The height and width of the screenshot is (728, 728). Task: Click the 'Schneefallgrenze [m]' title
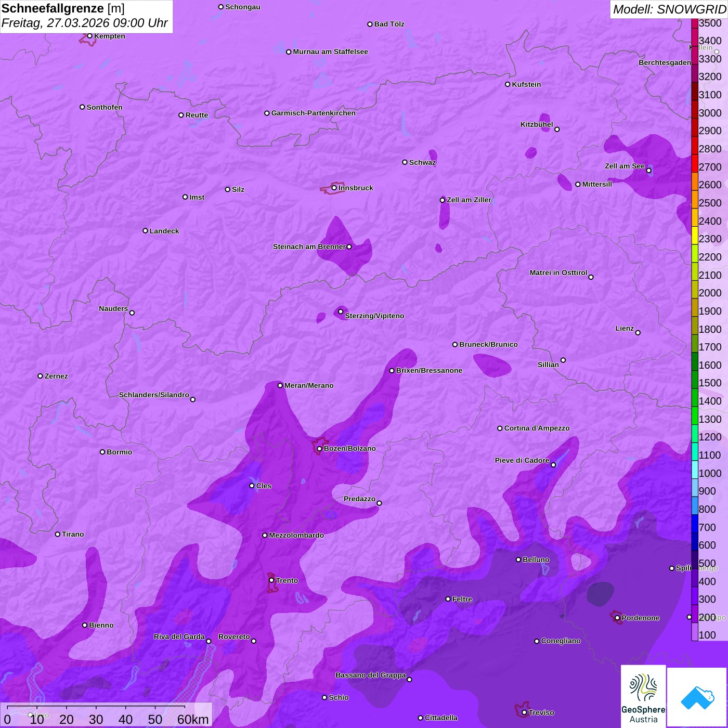coord(63,9)
